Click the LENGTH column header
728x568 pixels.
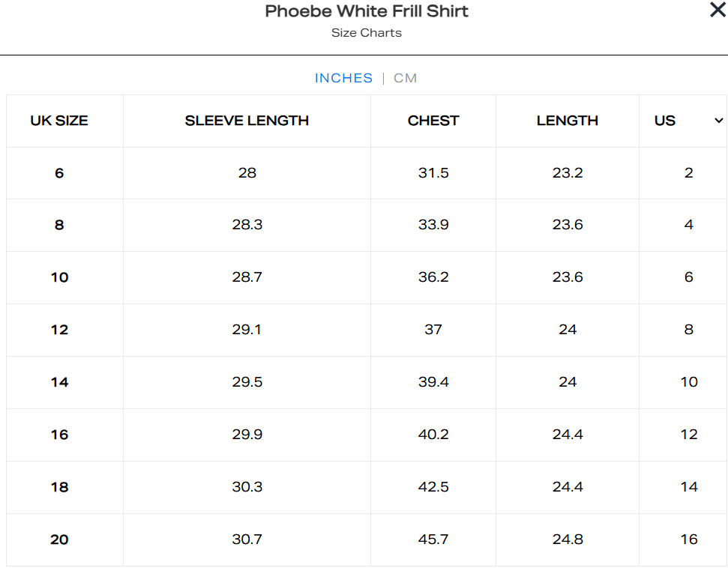[x=568, y=121]
